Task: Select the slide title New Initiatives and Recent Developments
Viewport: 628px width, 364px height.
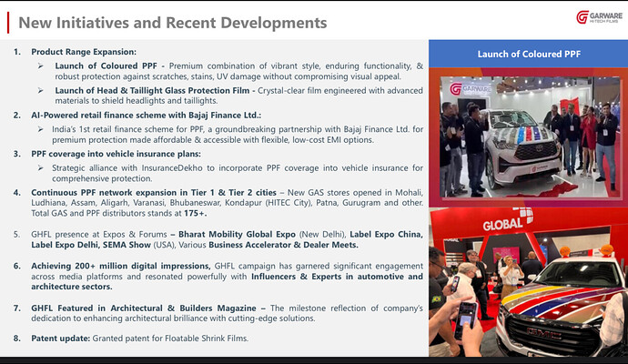Action: [173, 21]
